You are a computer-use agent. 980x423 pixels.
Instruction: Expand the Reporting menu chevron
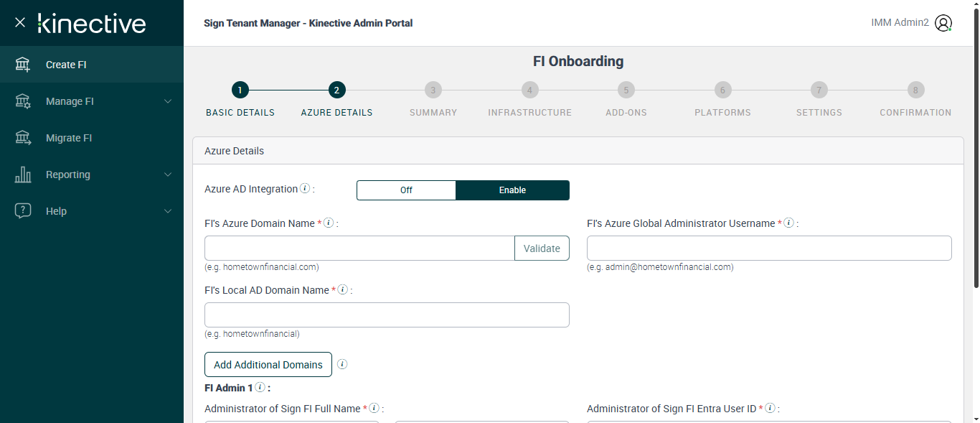pyautogui.click(x=168, y=175)
